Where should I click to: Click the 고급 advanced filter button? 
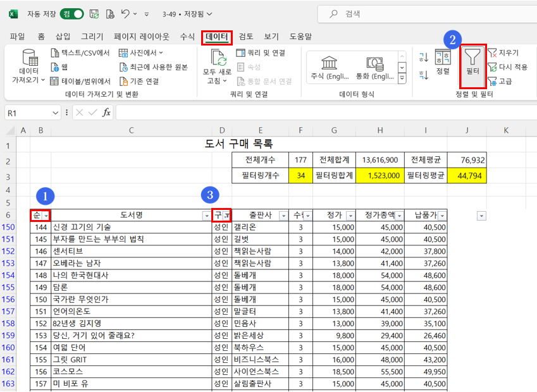click(500, 81)
